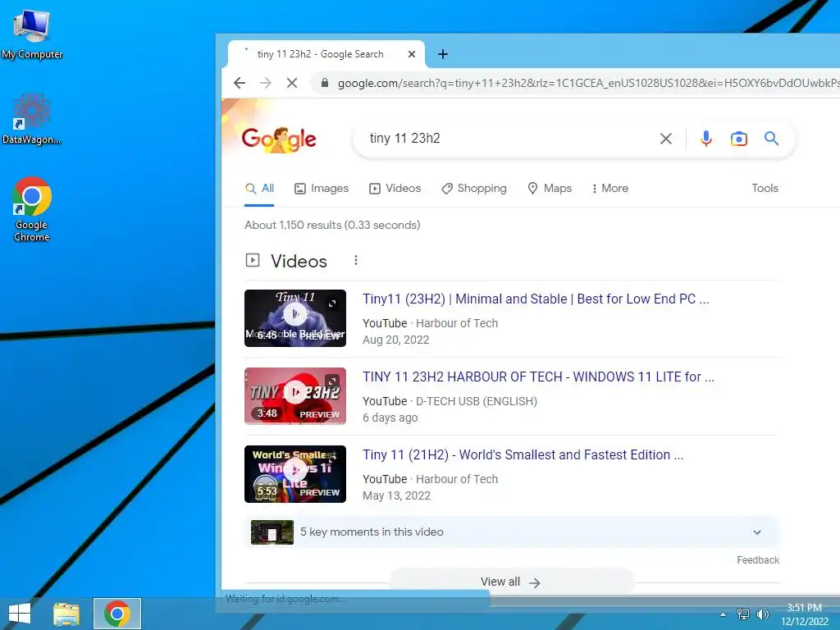Click the 6 days ago text
The image size is (840, 630).
pyautogui.click(x=390, y=418)
